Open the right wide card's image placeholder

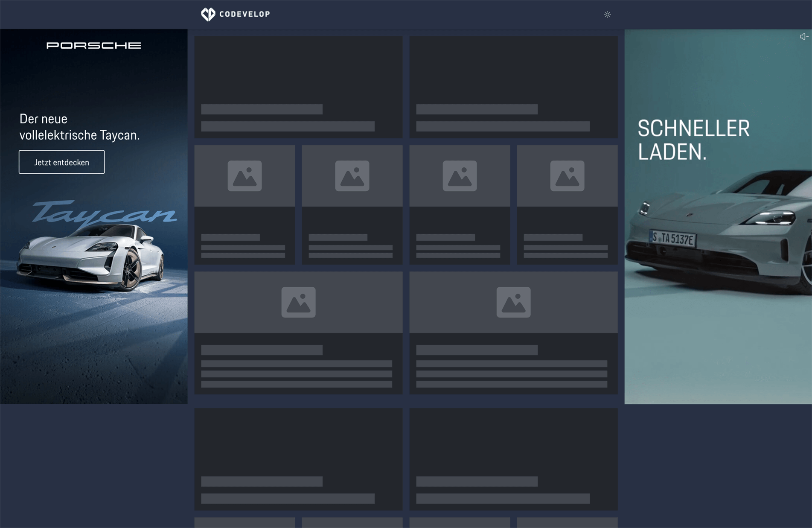(x=513, y=302)
